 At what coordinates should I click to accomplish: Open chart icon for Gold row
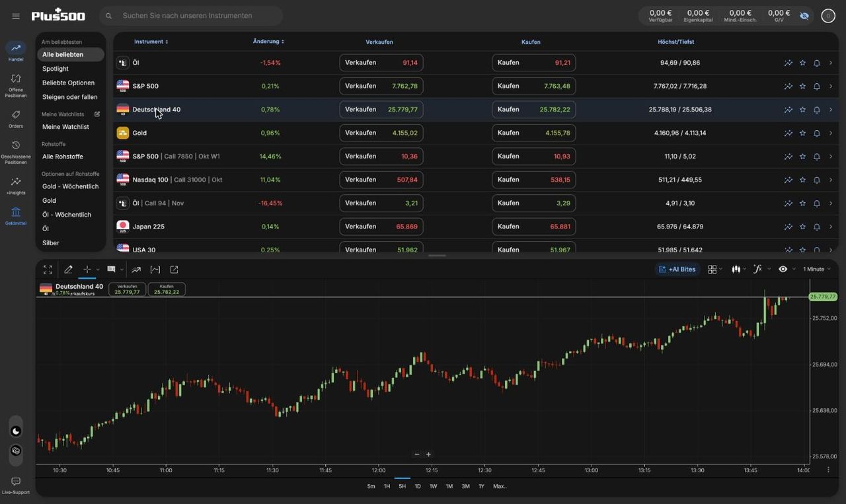[x=788, y=133]
